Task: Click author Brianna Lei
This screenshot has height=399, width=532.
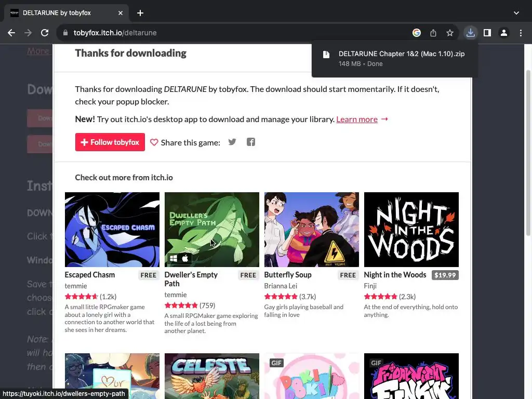Action: point(281,286)
